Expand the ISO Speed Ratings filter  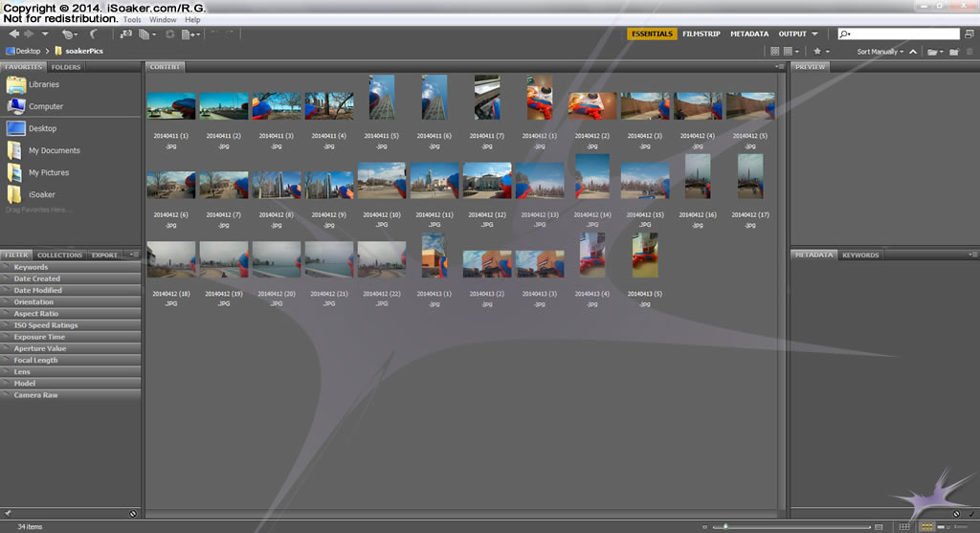[x=71, y=325]
